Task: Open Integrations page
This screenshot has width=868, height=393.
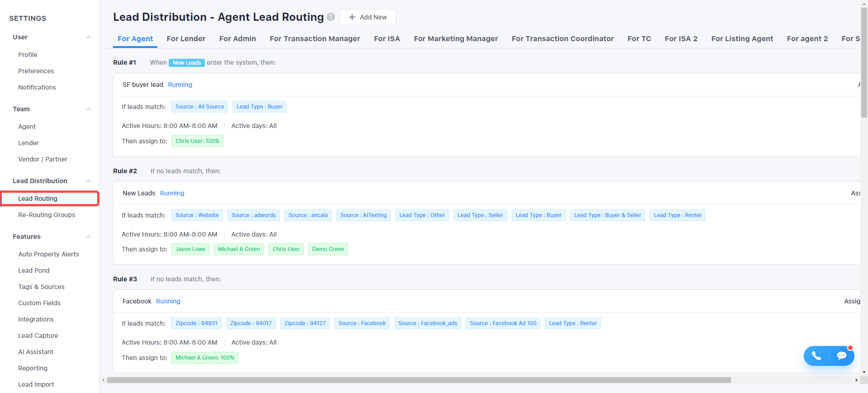Action: point(36,319)
